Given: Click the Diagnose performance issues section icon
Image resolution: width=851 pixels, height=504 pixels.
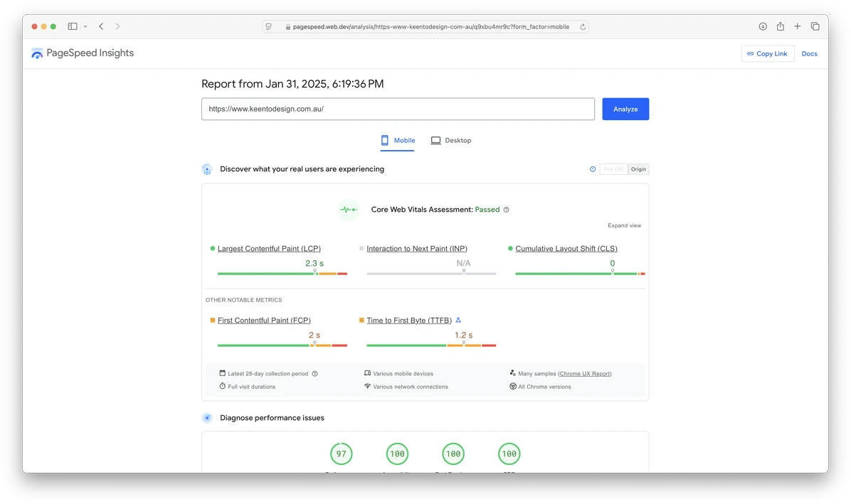Looking at the screenshot, I should 207,418.
